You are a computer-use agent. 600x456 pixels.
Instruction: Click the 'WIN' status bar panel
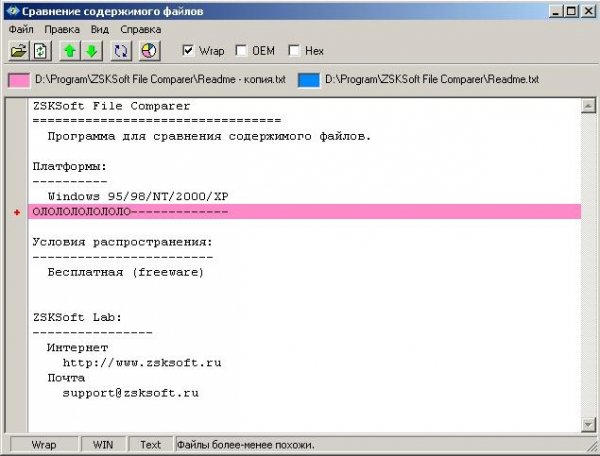click(103, 445)
